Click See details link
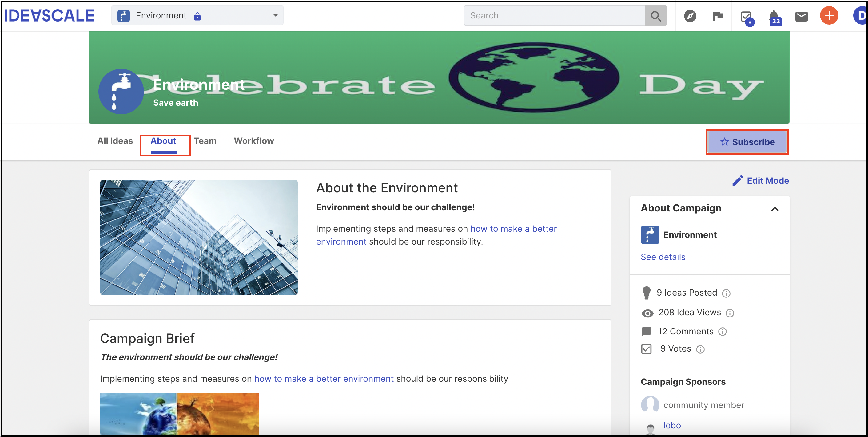This screenshot has height=437, width=868. tap(663, 257)
